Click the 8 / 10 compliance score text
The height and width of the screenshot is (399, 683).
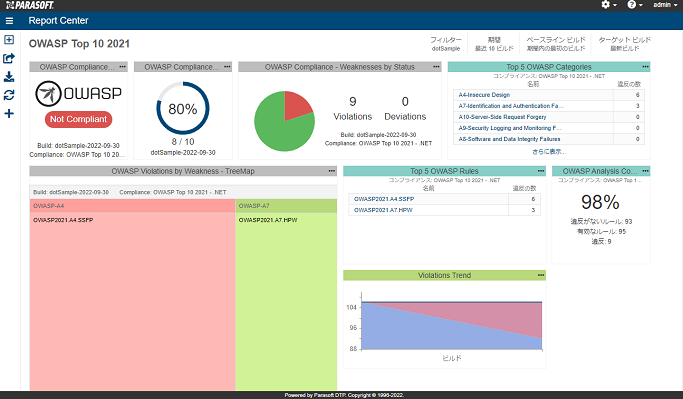[x=183, y=142]
